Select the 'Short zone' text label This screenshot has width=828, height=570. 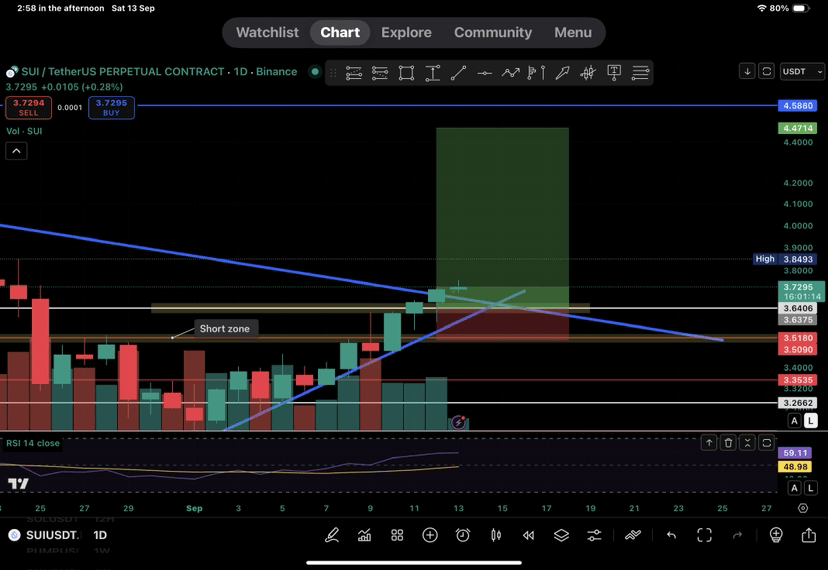tap(224, 329)
